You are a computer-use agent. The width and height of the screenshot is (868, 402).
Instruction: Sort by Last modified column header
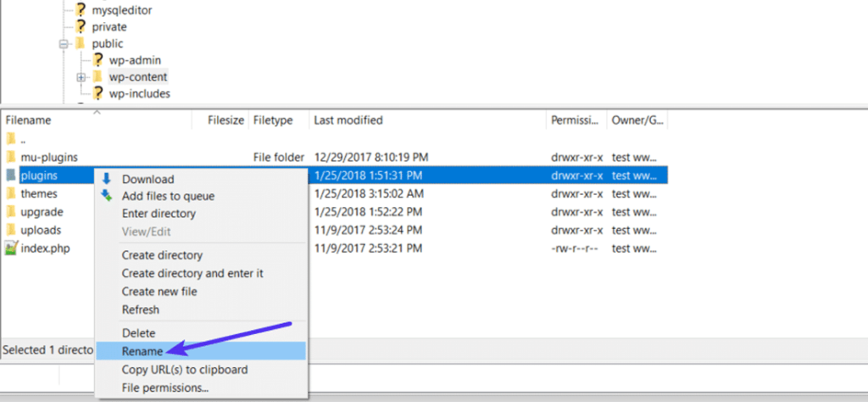pyautogui.click(x=348, y=120)
